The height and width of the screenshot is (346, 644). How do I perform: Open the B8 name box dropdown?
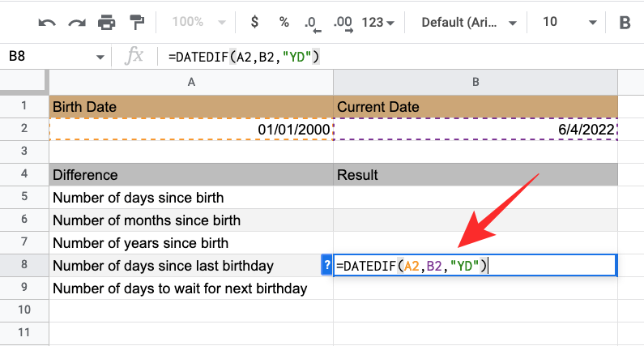(x=100, y=57)
